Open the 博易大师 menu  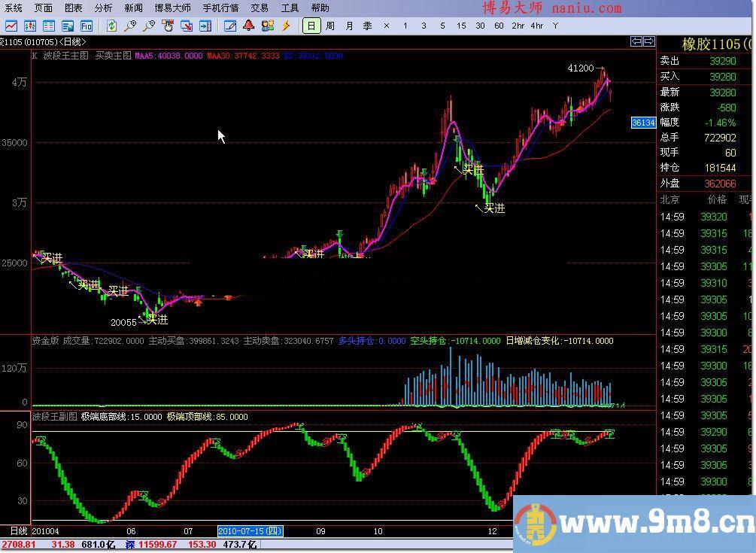coord(172,8)
